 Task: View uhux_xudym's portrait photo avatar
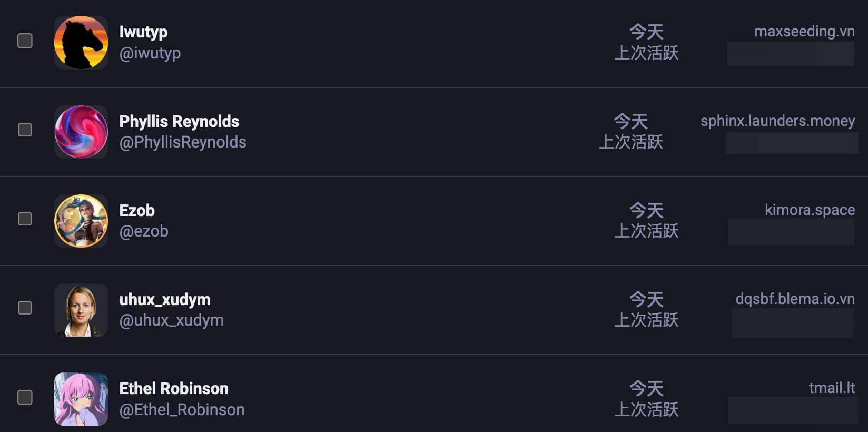pos(81,310)
